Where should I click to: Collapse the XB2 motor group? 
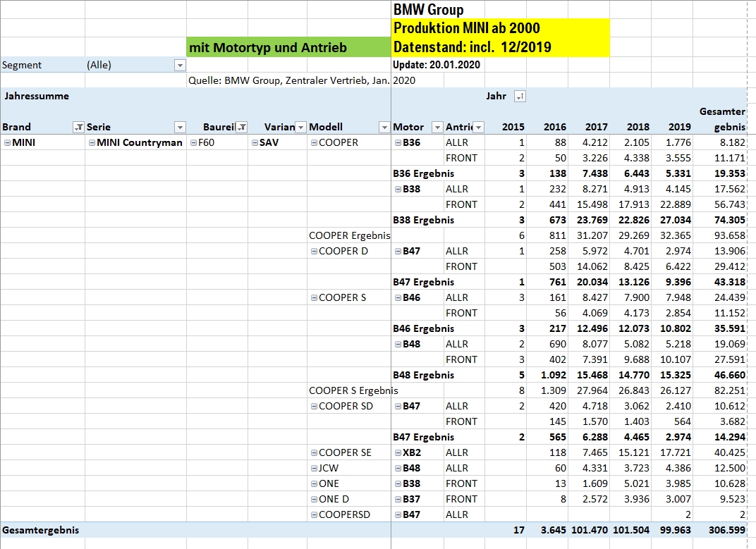point(398,452)
